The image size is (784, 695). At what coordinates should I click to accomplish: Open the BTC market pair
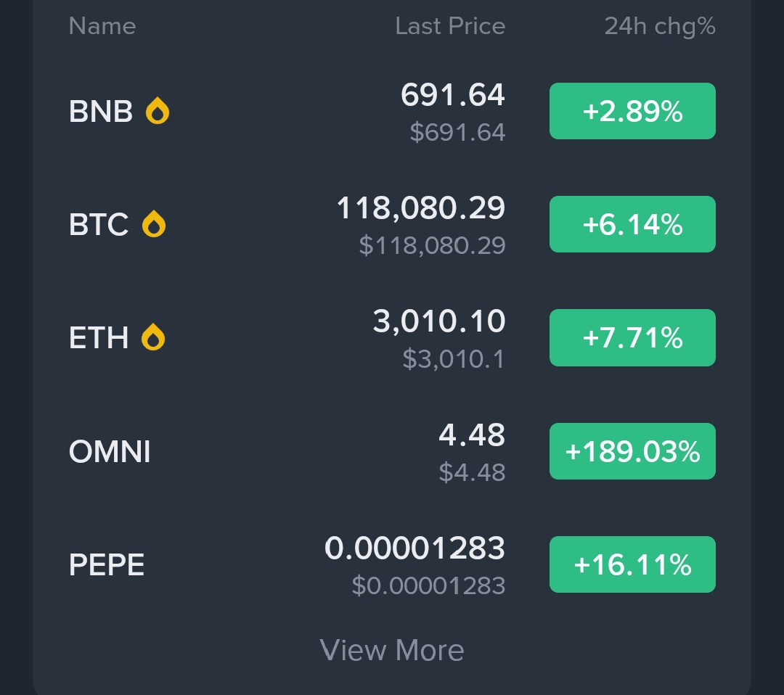click(99, 224)
